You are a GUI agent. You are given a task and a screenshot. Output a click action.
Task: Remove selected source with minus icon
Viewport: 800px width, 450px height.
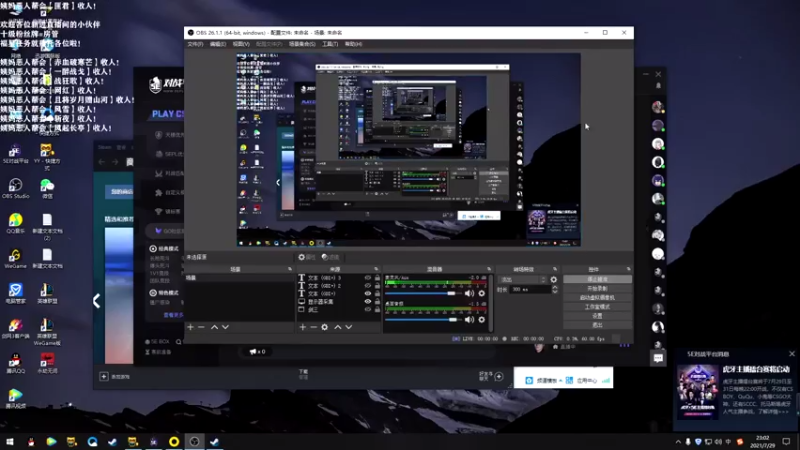point(313,327)
